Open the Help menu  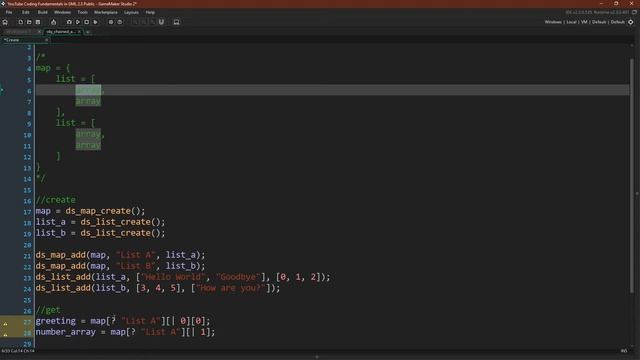150,12
